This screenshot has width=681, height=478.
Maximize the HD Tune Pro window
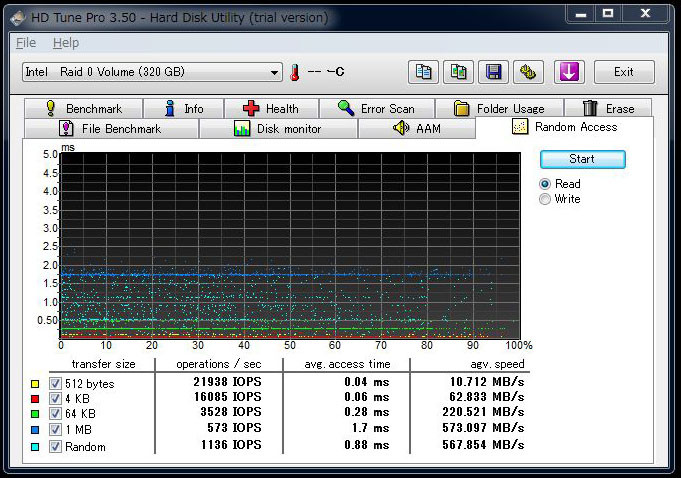pyautogui.click(x=608, y=14)
